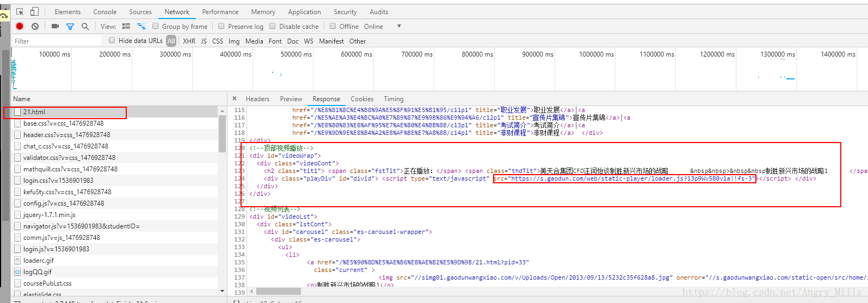Click the response horizontal scrollbar thumb

pos(279,292)
